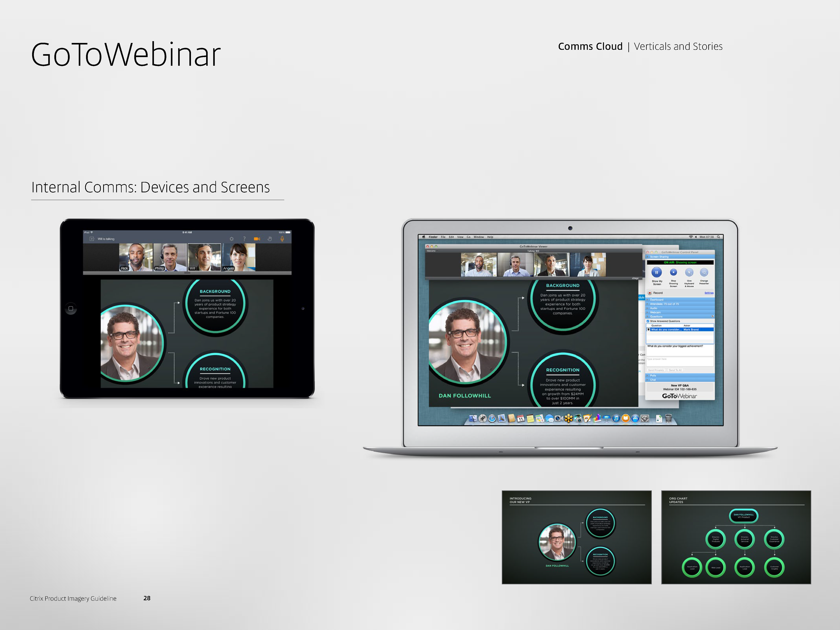Viewport: 840px width, 630px height.
Task: Open Finder from the Dock
Action: point(473,418)
